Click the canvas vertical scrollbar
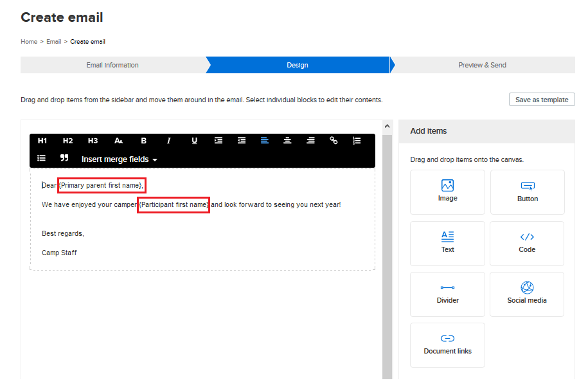Viewport: 588px width, 385px height. pos(387,257)
